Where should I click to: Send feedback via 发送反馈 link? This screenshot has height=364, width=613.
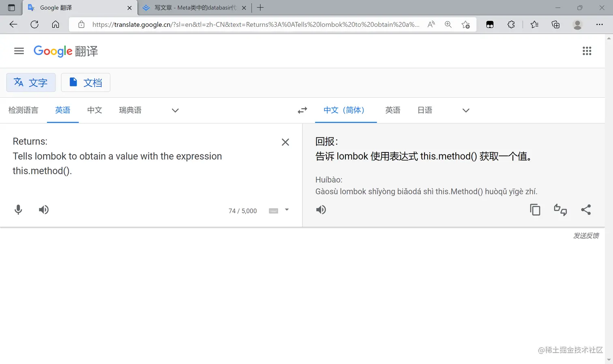[x=586, y=236]
